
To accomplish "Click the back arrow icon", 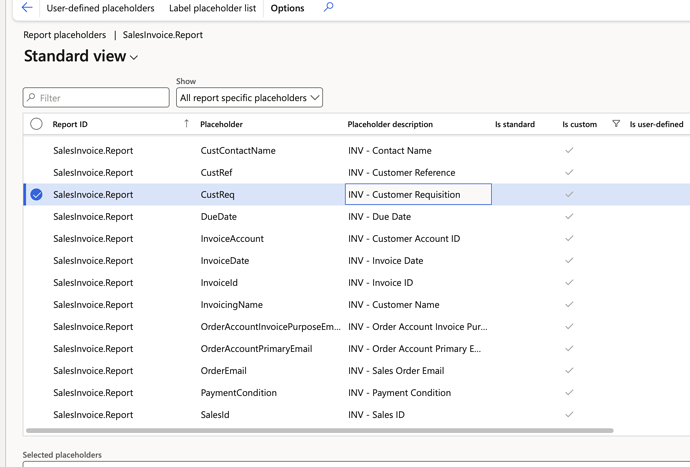I will point(27,8).
